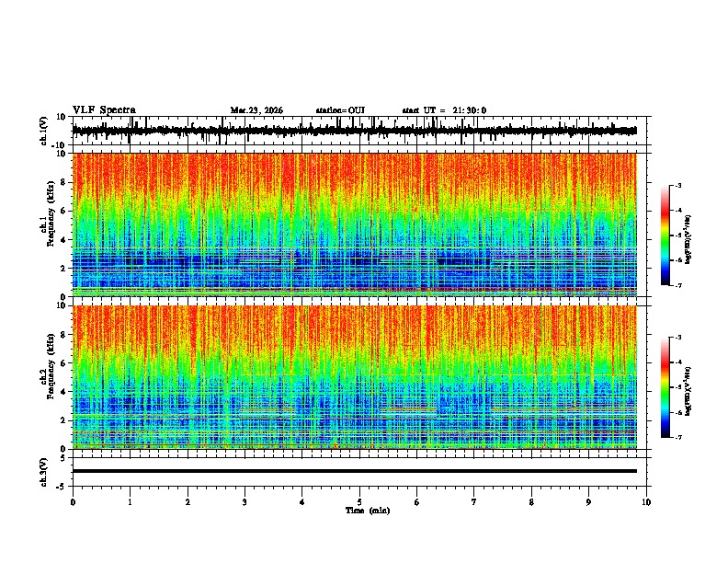Viewport: 728px width, 563px height.
Task: Click the ch.3 flat voltage trace
Action: (x=354, y=471)
